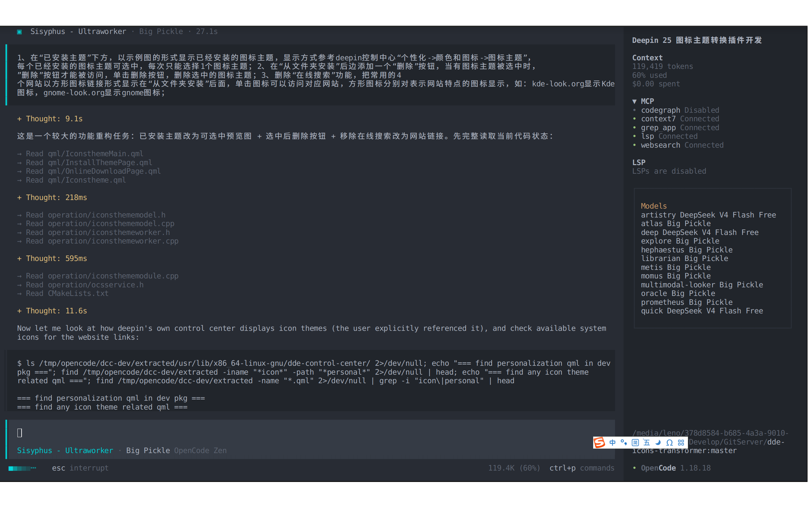Click 'Read operation/iconsthememodel.cpp' line
Viewport: 812px width, 508px height.
(x=95, y=224)
